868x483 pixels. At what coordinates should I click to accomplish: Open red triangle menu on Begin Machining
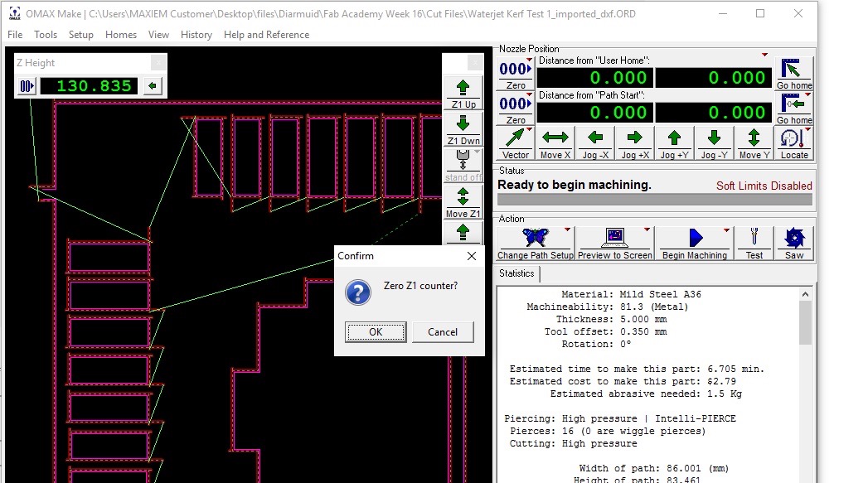726,229
